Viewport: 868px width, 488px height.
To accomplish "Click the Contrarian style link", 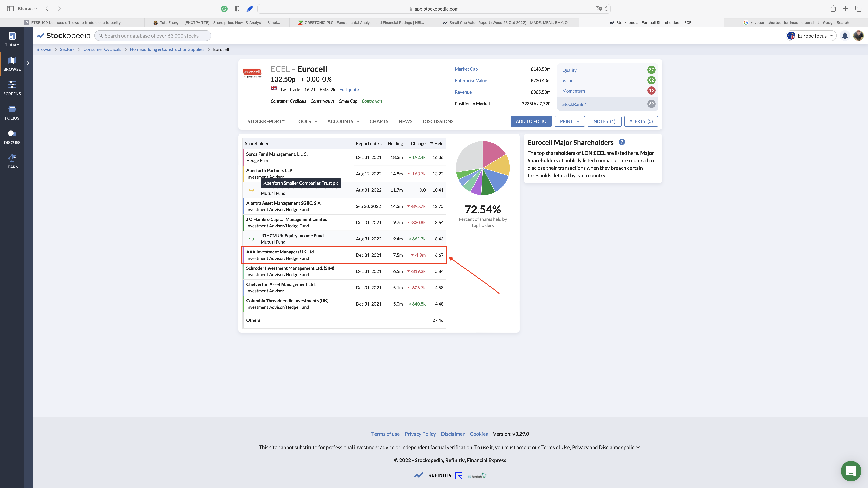I will click(x=372, y=101).
